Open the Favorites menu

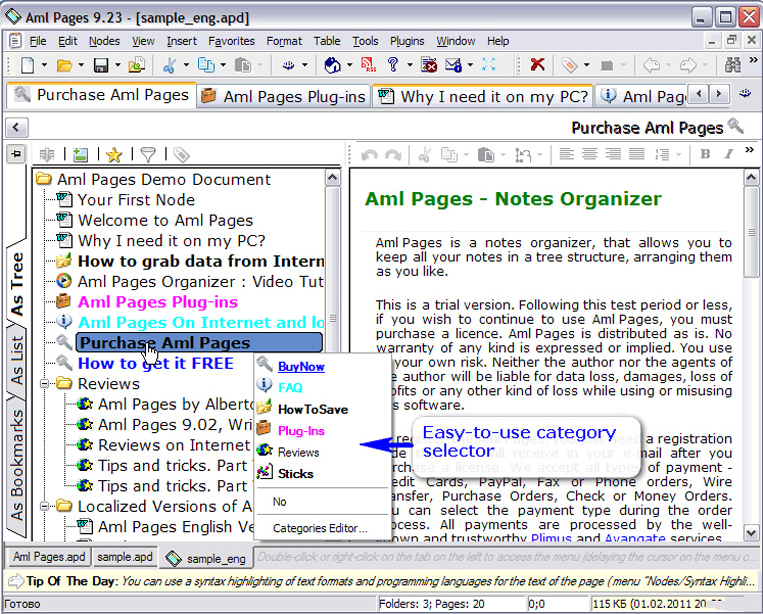[x=231, y=41]
